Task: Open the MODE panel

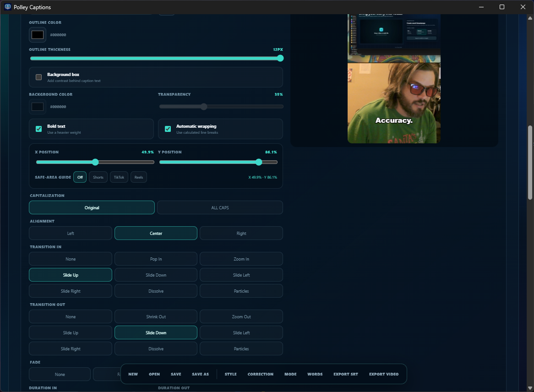Action: point(290,374)
